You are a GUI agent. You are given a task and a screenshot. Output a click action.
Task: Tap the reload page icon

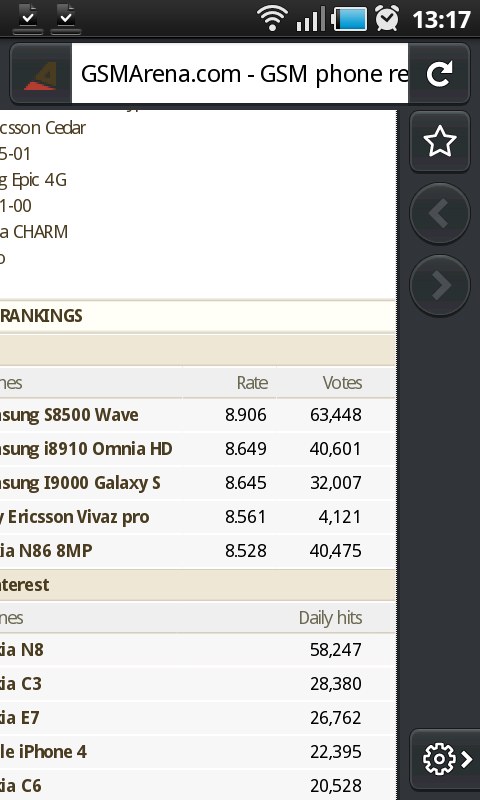click(x=439, y=74)
